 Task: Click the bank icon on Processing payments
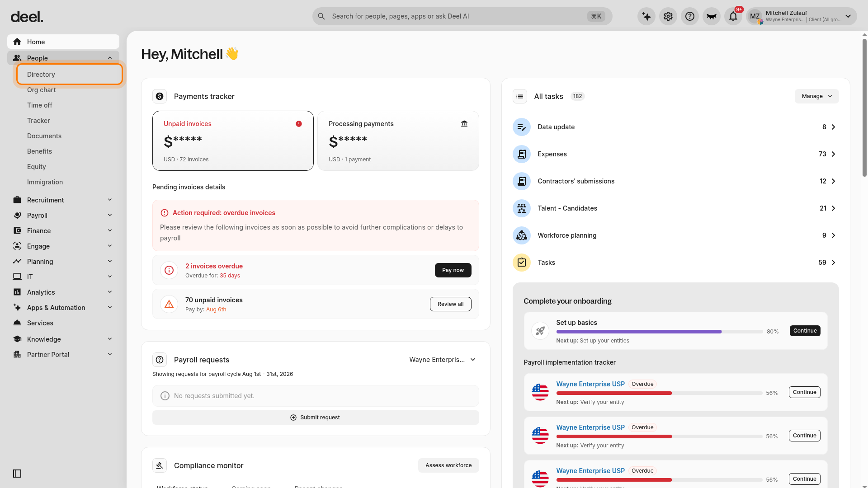[x=464, y=124]
